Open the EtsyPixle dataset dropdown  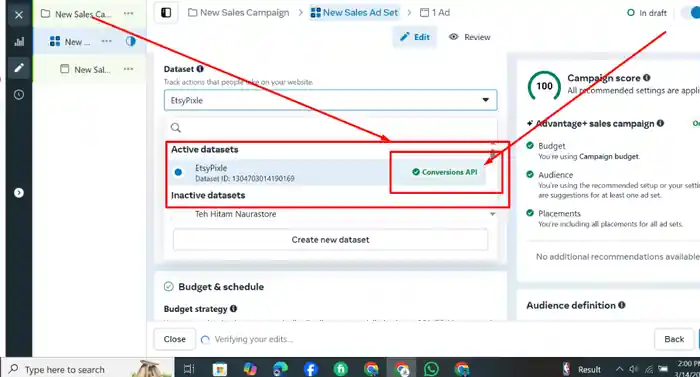point(330,100)
